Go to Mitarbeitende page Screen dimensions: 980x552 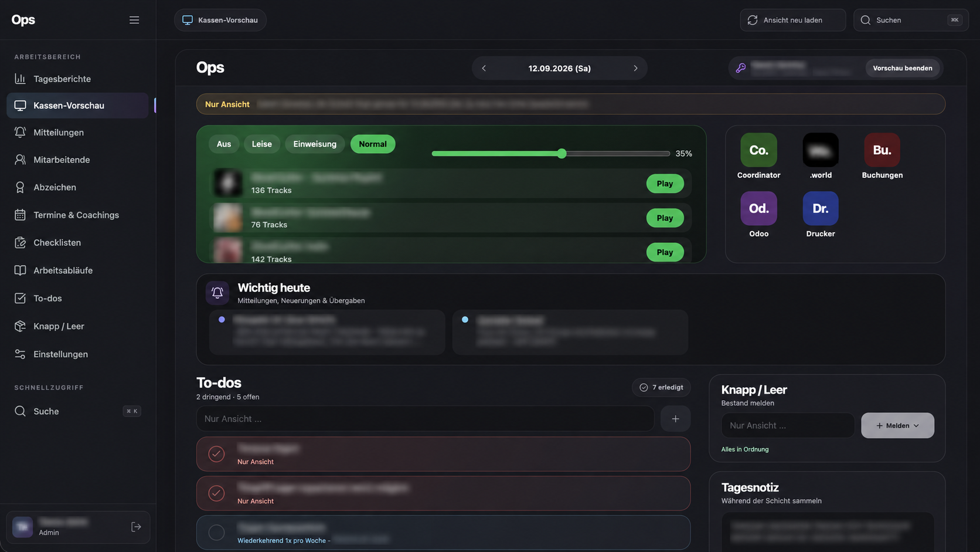78,160
